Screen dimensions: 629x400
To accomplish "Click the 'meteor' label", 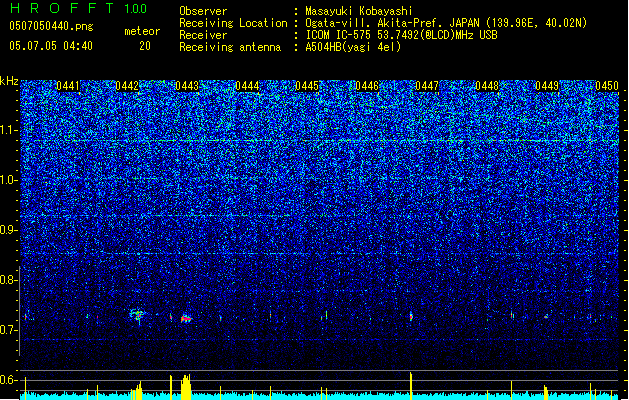I will point(142,31).
